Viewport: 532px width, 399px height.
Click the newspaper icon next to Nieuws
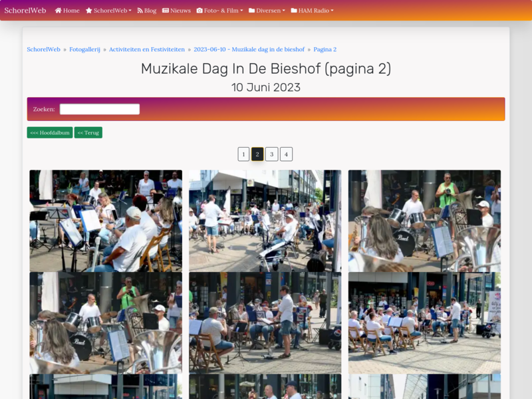(166, 11)
